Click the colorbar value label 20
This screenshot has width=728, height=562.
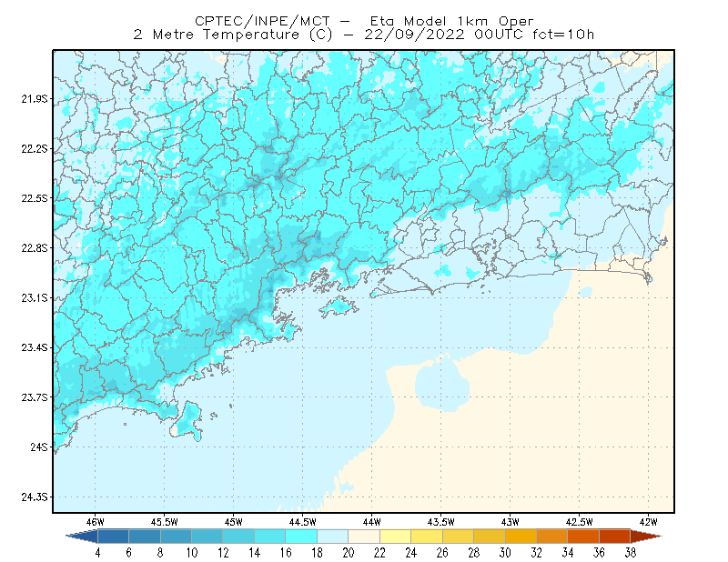[x=349, y=553]
